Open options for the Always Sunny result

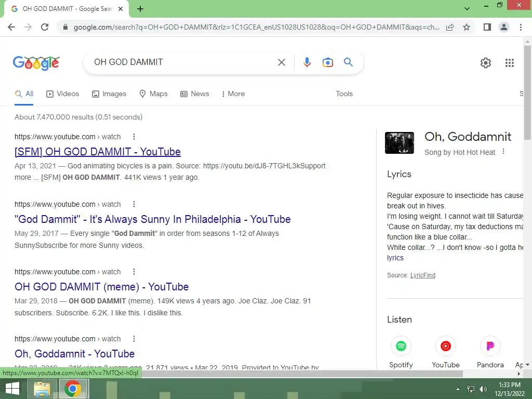134,204
